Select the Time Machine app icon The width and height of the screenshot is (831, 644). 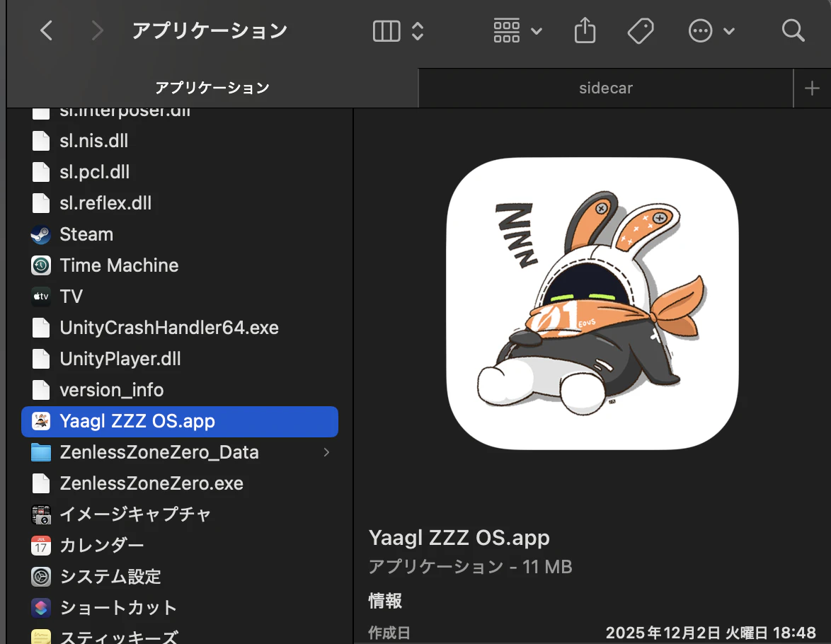click(x=41, y=265)
